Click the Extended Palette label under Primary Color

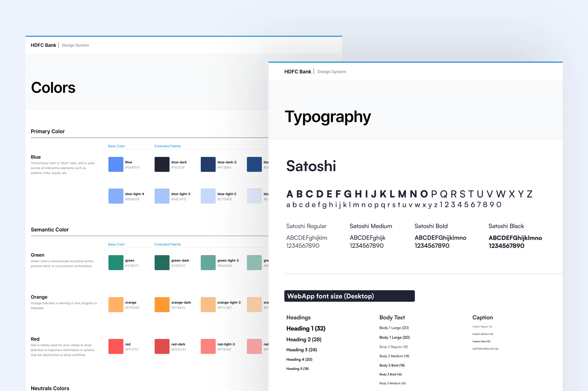168,146
